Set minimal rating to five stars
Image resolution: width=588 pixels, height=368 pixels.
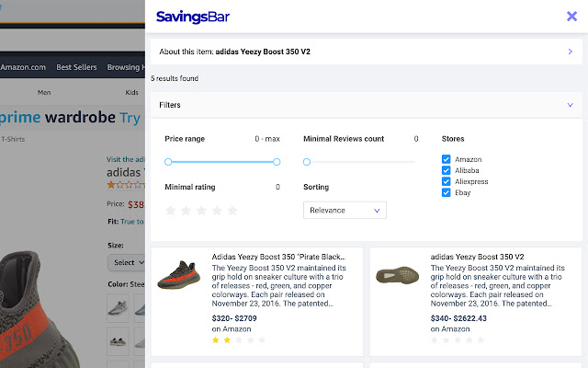(x=232, y=211)
